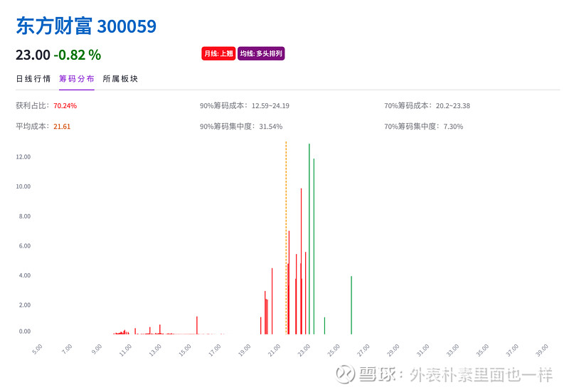
Task: Click the 5.00 x-axis label
Action: coord(37,349)
